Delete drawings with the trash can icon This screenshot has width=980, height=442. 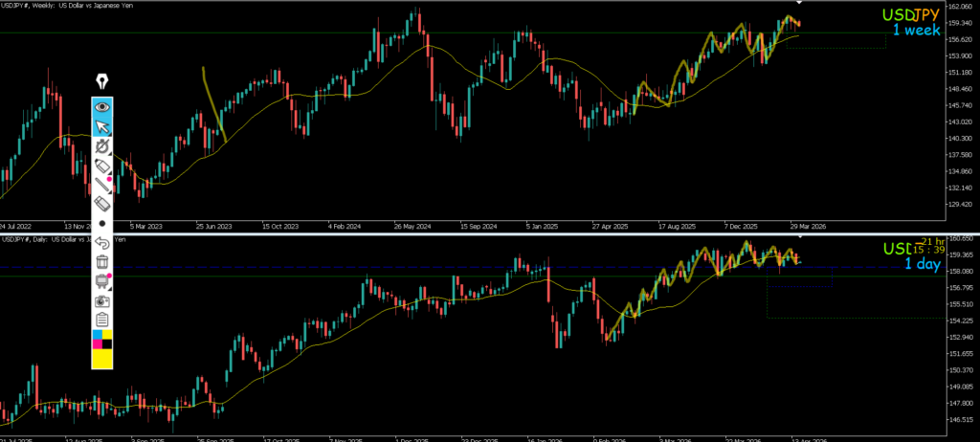tap(102, 261)
